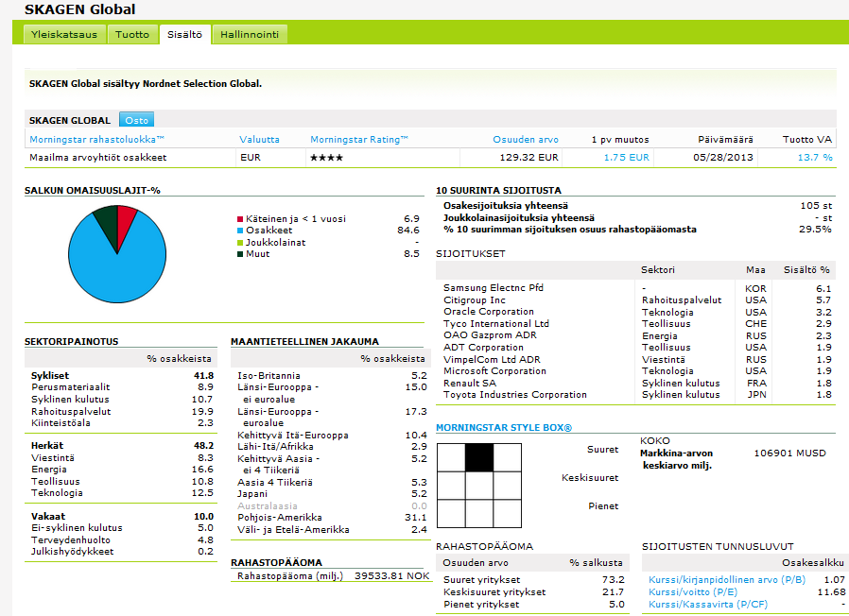Click Kehittyvä Itä-Eurooppa region row
The height and width of the screenshot is (616, 849).
click(x=332, y=436)
